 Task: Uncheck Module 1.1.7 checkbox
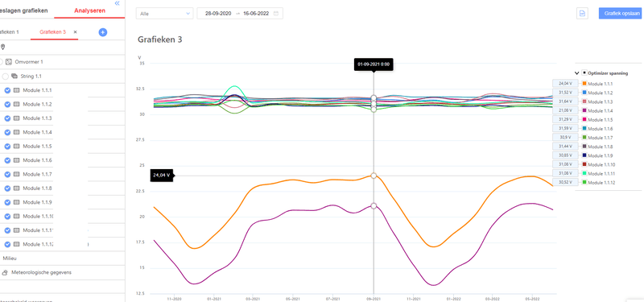(x=7, y=174)
